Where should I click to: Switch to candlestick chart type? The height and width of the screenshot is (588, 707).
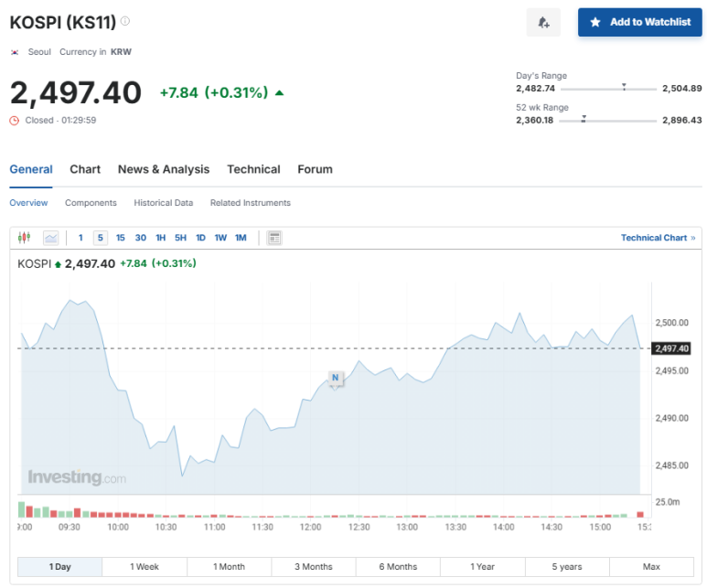tap(25, 237)
